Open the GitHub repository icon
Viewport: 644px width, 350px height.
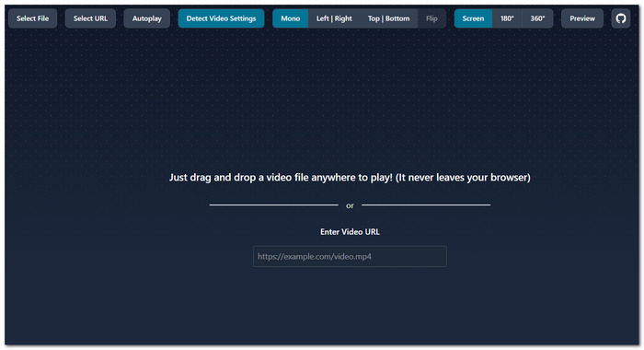coord(621,18)
